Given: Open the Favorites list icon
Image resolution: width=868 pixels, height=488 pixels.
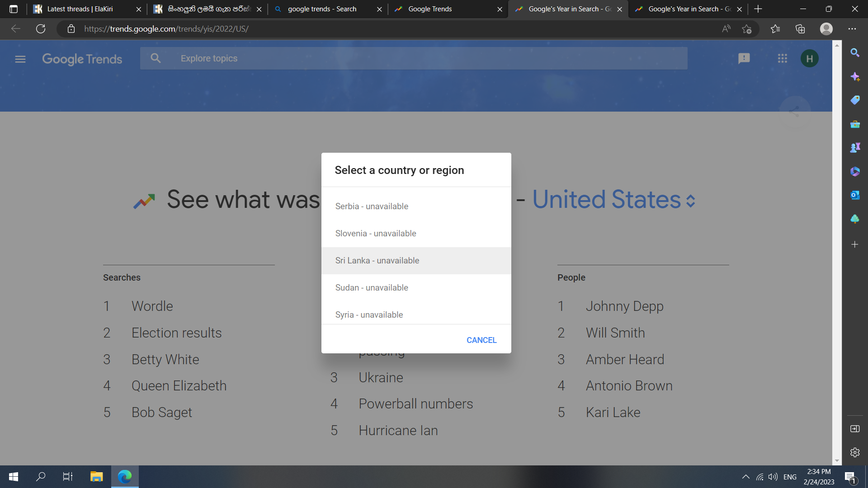Looking at the screenshot, I should pos(775,29).
